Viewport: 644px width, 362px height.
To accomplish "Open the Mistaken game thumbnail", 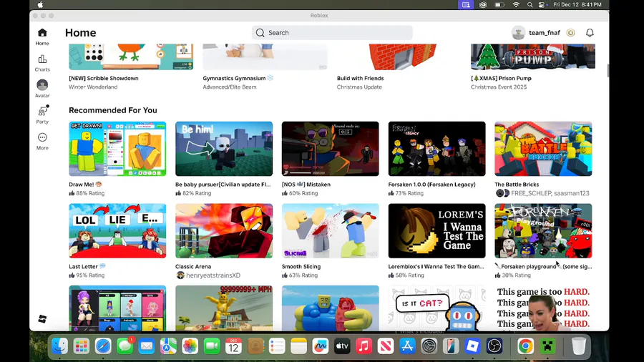I will click(330, 149).
